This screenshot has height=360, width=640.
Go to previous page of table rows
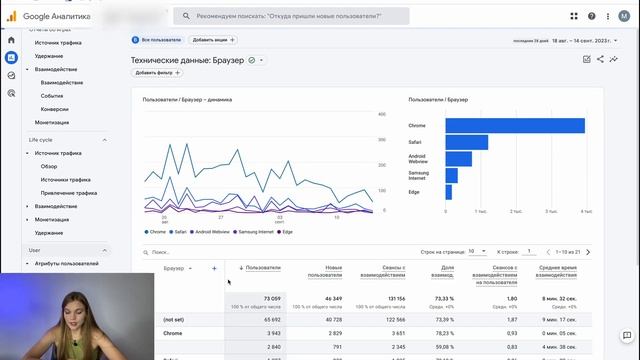pos(548,252)
